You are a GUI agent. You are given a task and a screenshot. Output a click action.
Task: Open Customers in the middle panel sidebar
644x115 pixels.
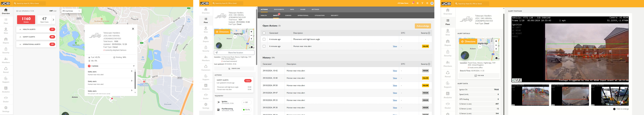click(x=206, y=68)
